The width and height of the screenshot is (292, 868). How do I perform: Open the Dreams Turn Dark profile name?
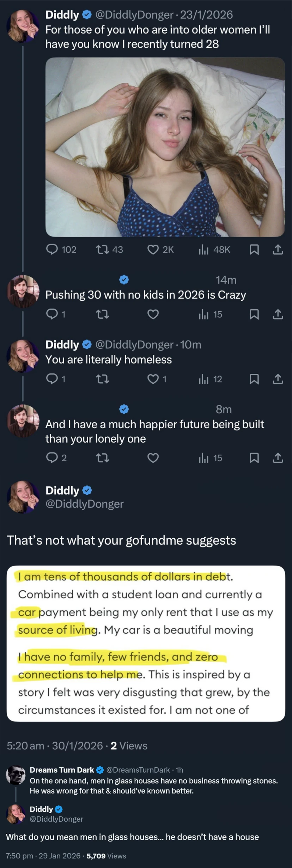(x=62, y=770)
